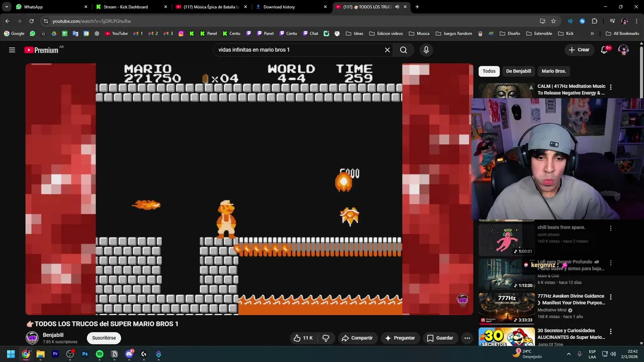Open the YouTube bookmark shortcut
Screen dimensions: 644x362
point(116,34)
